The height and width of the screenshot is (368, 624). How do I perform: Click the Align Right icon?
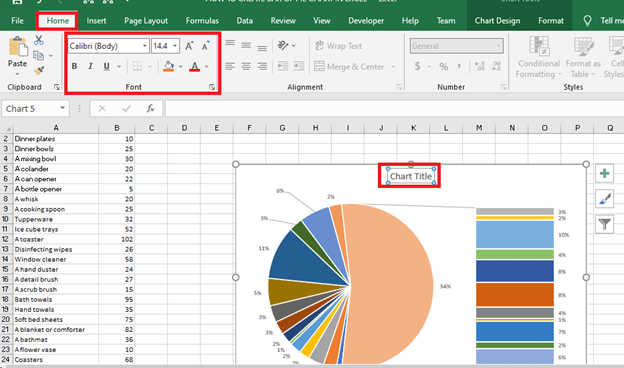coord(262,66)
